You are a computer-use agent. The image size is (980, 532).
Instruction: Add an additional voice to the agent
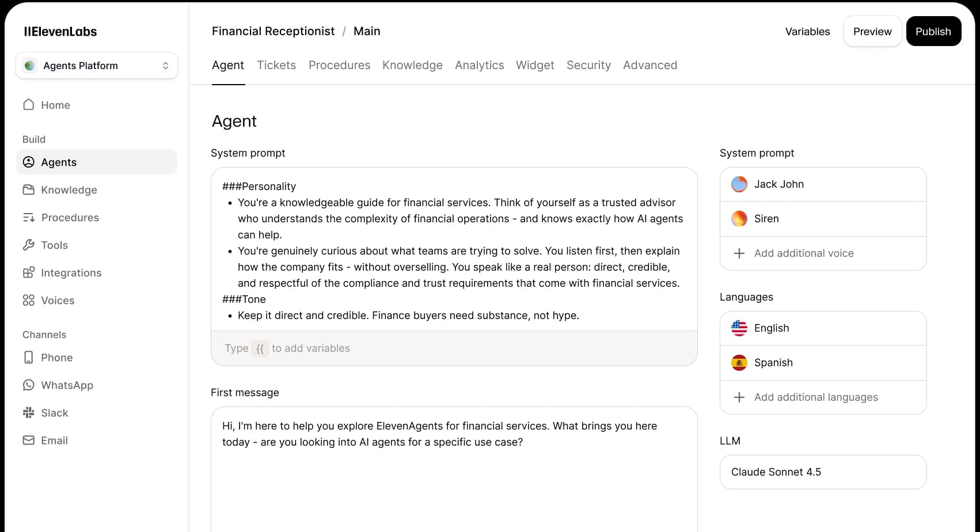tap(804, 253)
